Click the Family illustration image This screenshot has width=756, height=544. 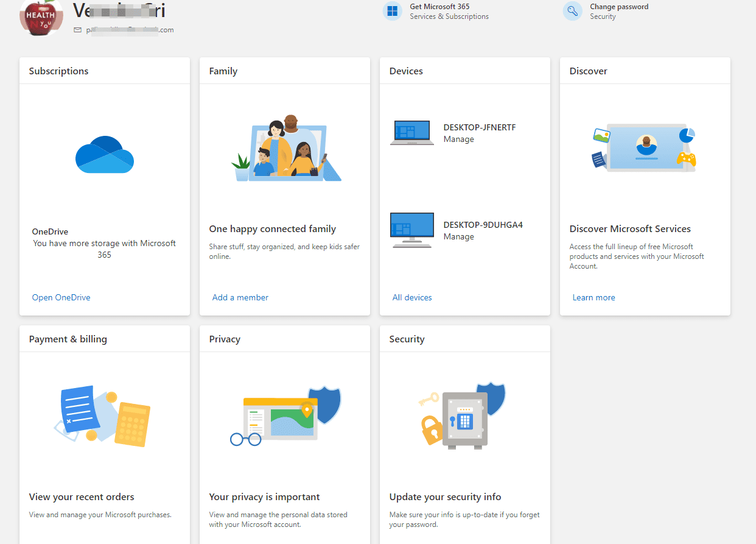[284, 149]
